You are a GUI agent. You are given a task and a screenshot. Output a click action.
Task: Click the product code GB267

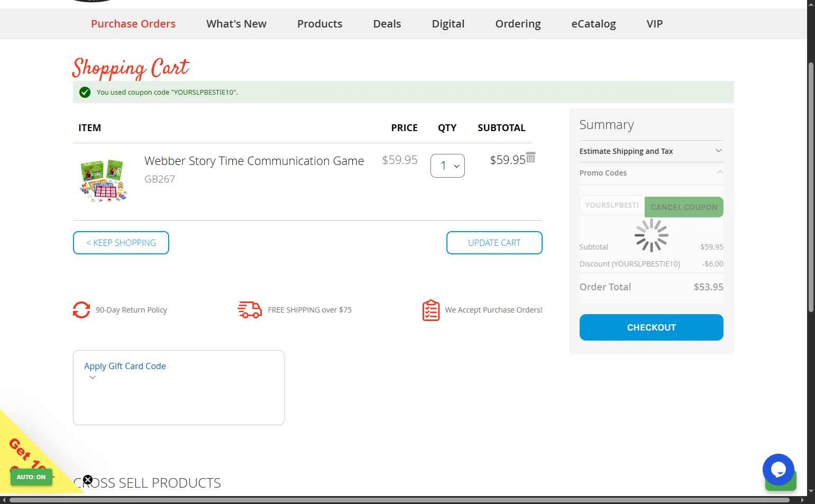pyautogui.click(x=160, y=179)
